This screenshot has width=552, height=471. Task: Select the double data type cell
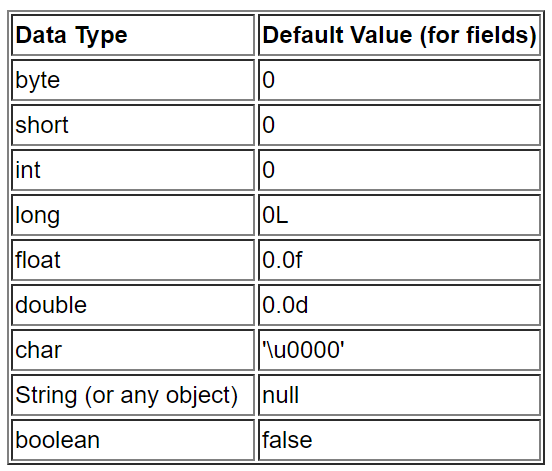133,306
